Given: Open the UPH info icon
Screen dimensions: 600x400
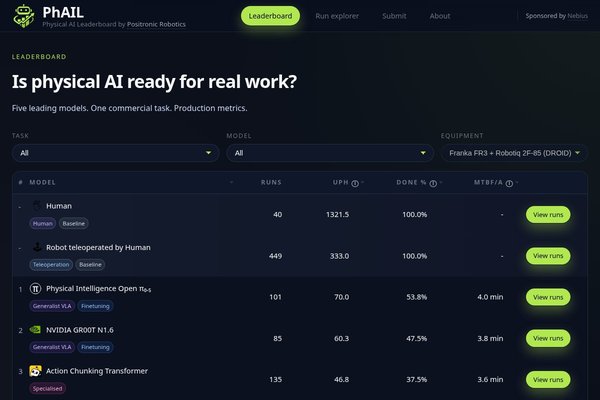Looking at the screenshot, I should 355,183.
